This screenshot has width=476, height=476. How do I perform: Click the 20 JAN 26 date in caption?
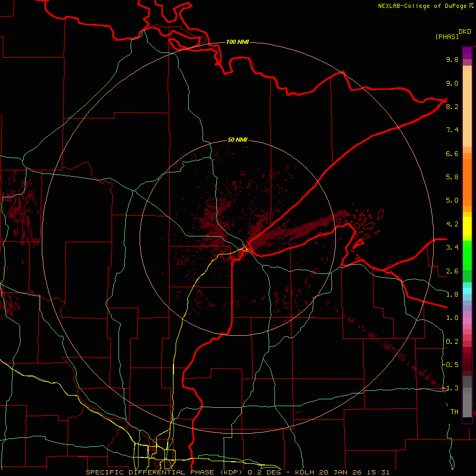340,472
